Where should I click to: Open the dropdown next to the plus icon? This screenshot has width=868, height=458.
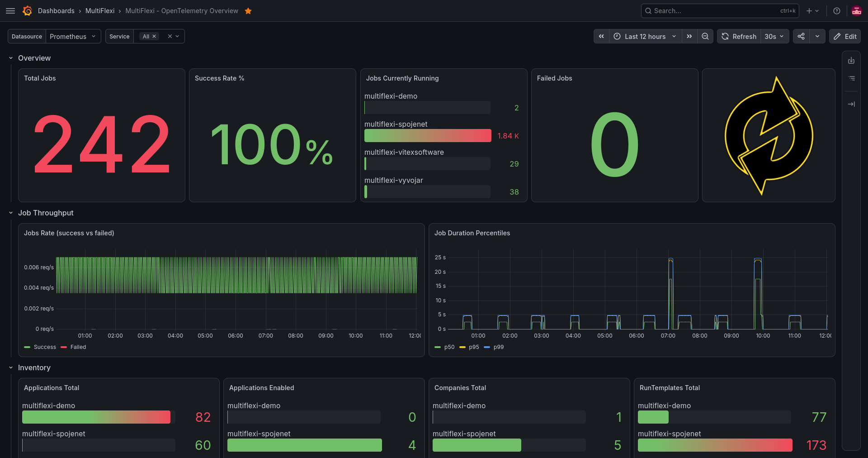pos(817,11)
